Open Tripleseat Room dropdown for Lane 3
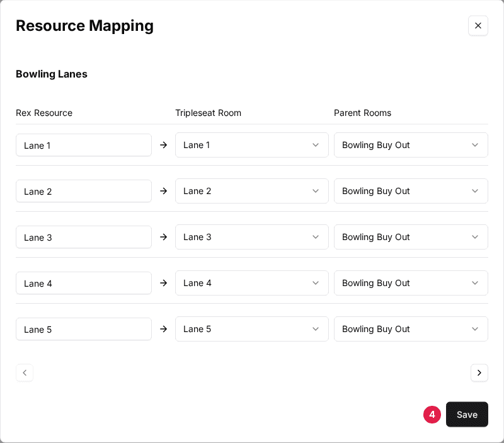 pos(251,237)
